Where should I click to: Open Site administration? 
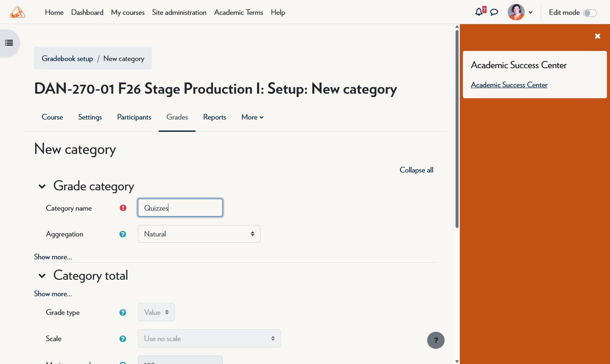click(179, 12)
